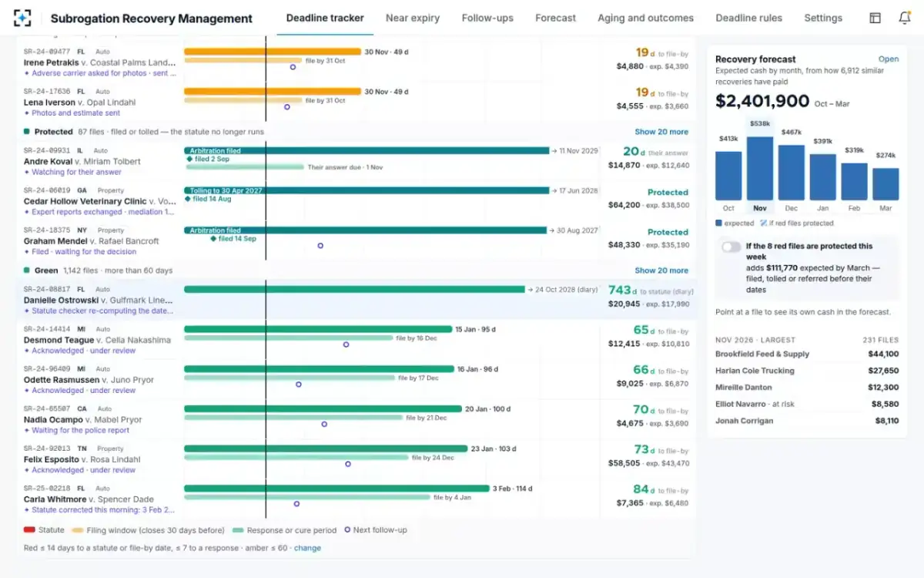Click the Protected group header
The width and height of the screenshot is (924, 578).
(356, 132)
